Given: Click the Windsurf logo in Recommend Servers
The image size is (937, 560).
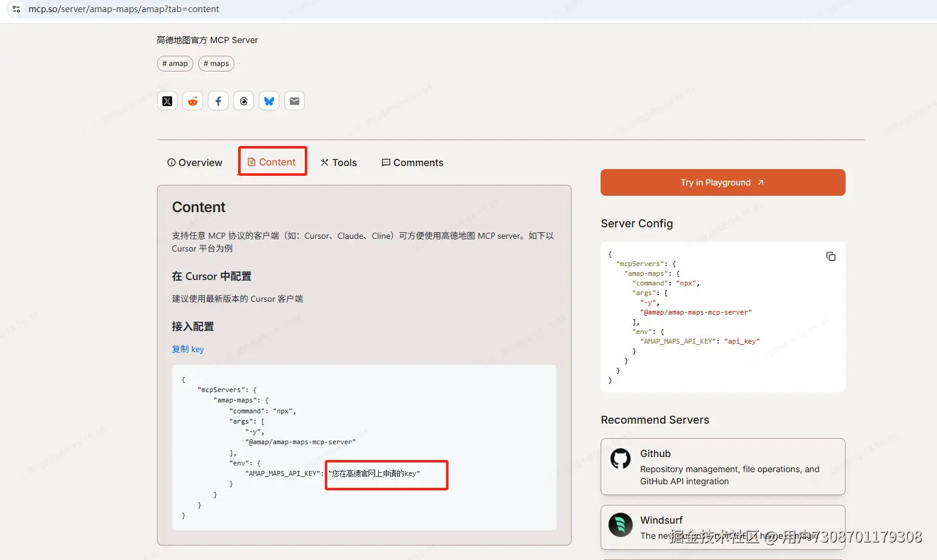Looking at the screenshot, I should [621, 525].
